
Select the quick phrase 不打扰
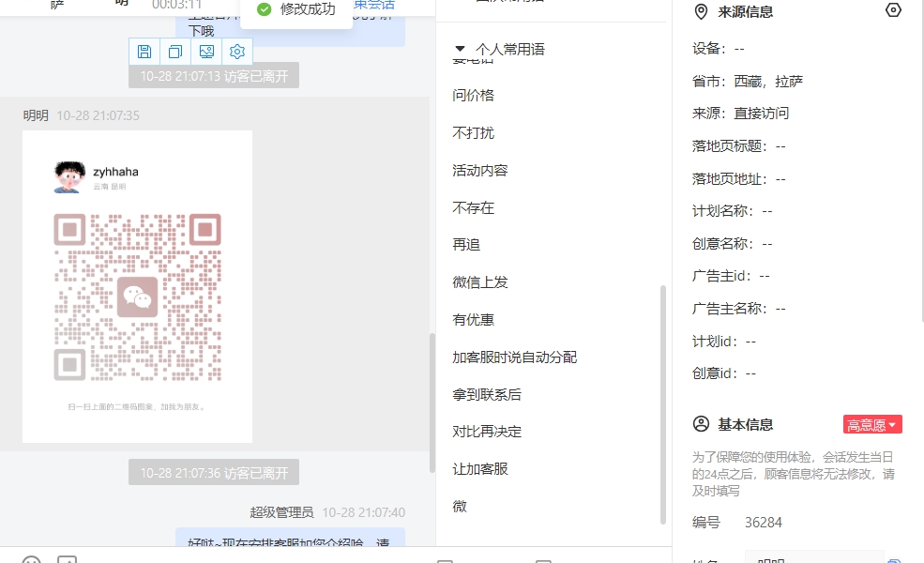point(473,132)
